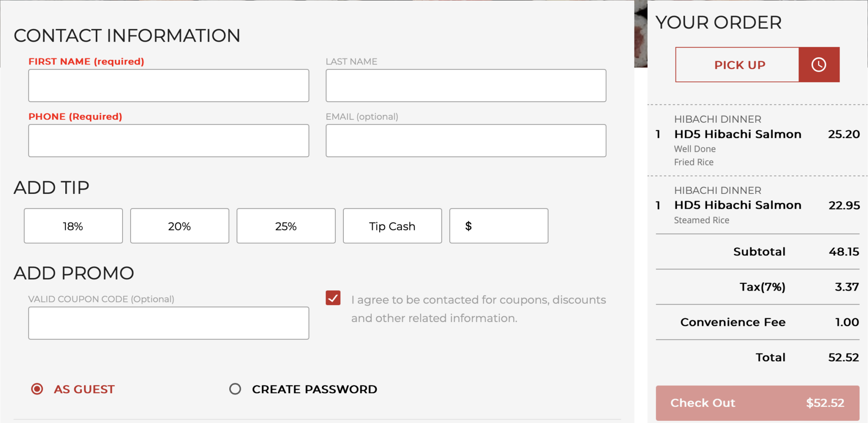The height and width of the screenshot is (423, 868).
Task: Toggle the coupons contact agreement checkbox
Action: (333, 298)
